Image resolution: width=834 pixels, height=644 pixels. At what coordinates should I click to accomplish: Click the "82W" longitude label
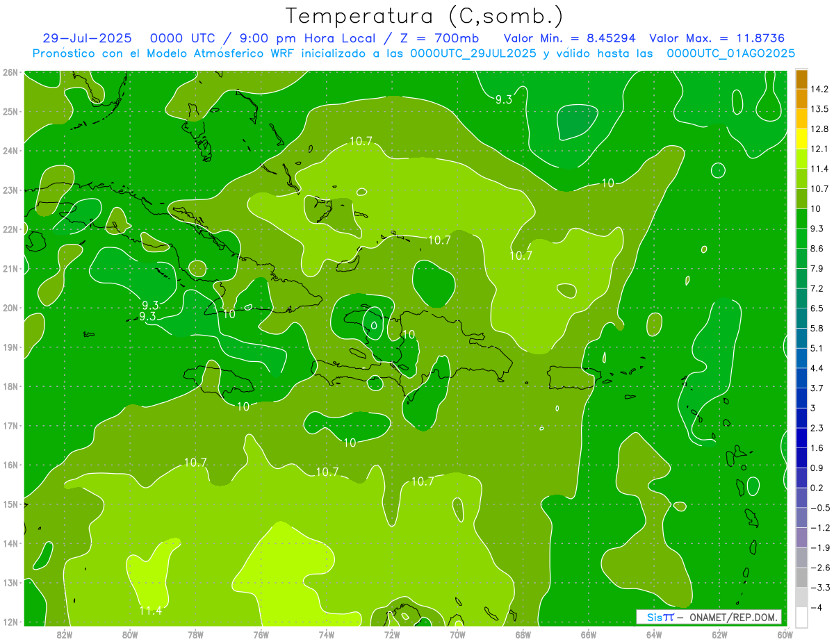65,635
